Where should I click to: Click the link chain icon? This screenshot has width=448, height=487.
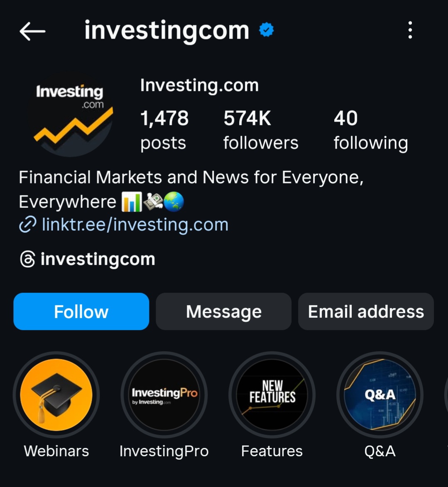tap(27, 224)
